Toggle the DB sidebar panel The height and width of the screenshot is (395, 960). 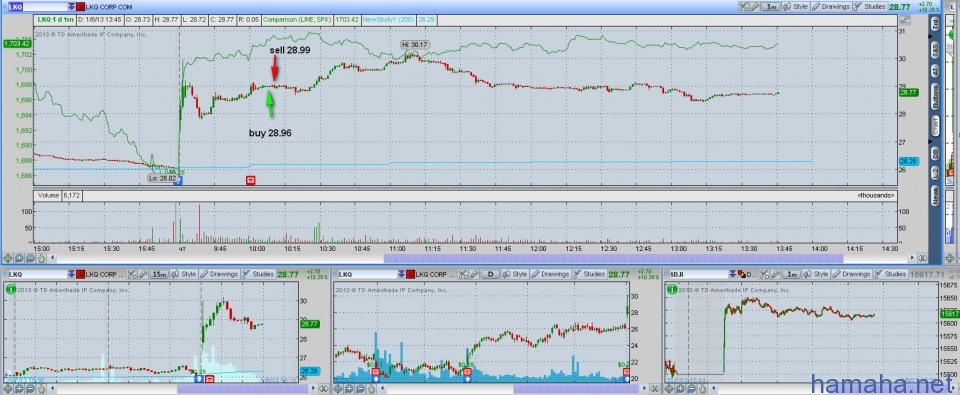936,153
